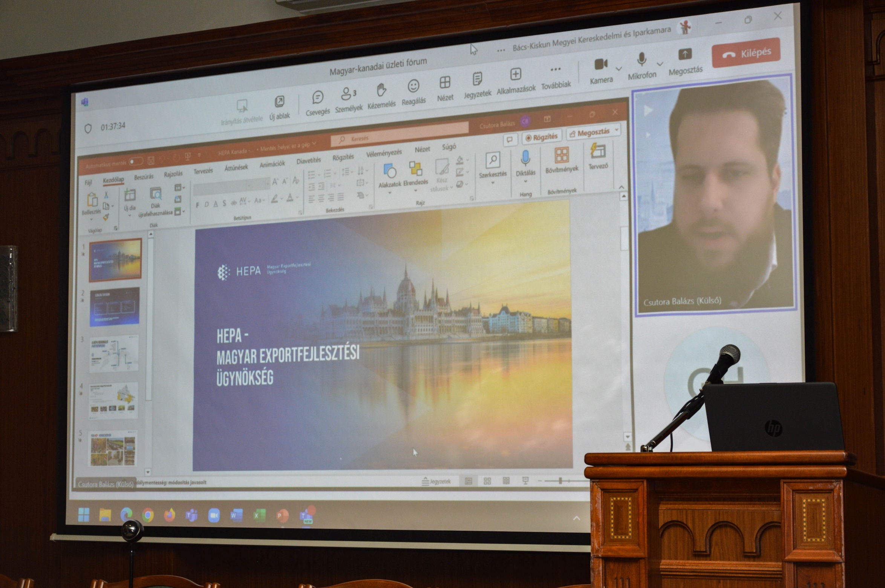Switch to the Tervezés tab
Viewport: 885px width, 588px height.
[x=203, y=171]
